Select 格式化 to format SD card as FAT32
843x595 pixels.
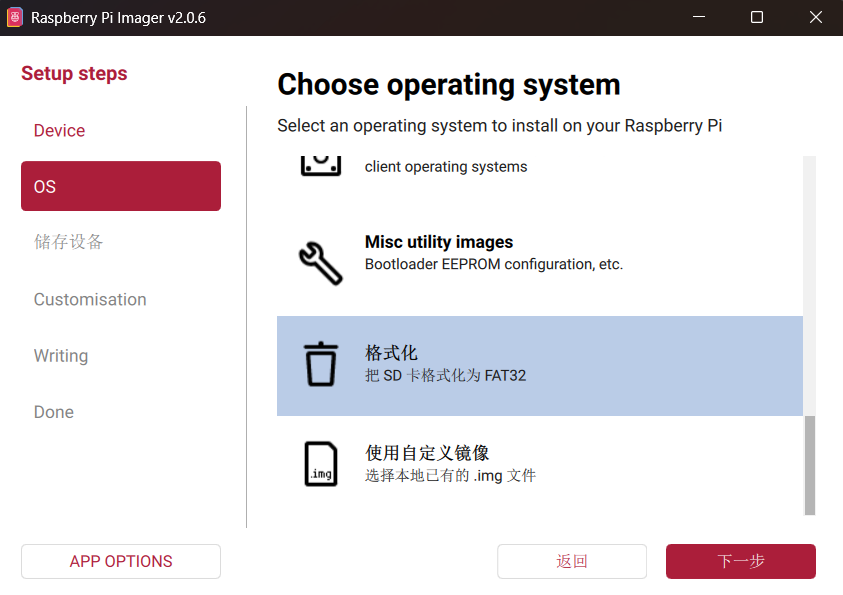(x=540, y=365)
